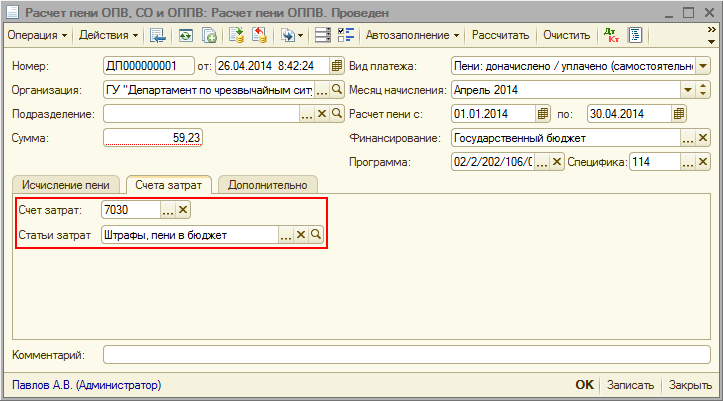Image resolution: width=723 pixels, height=401 pixels.
Task: Click calendar icon for period end date 30.04.2014
Action: [679, 114]
